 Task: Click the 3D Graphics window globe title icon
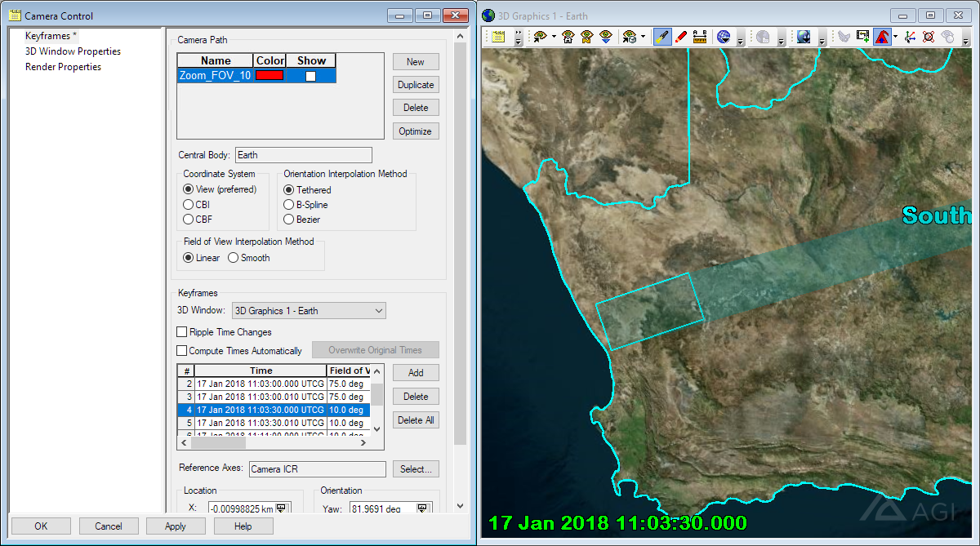(488, 16)
